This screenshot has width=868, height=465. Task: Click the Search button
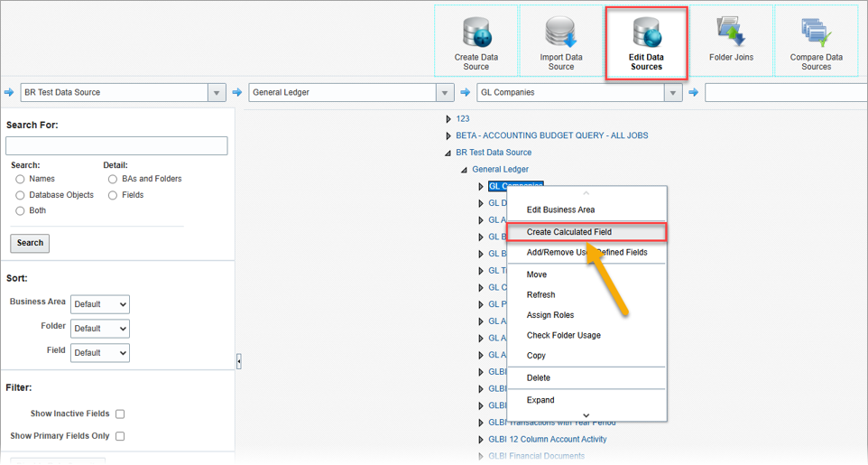click(x=30, y=243)
